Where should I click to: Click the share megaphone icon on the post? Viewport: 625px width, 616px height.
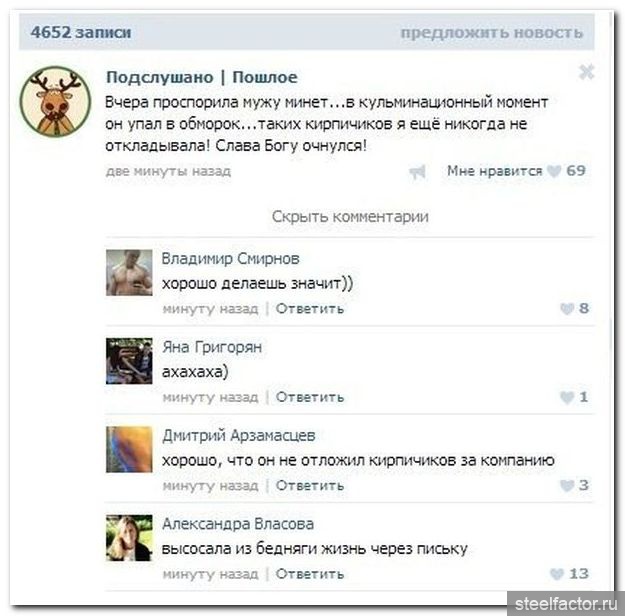417,172
